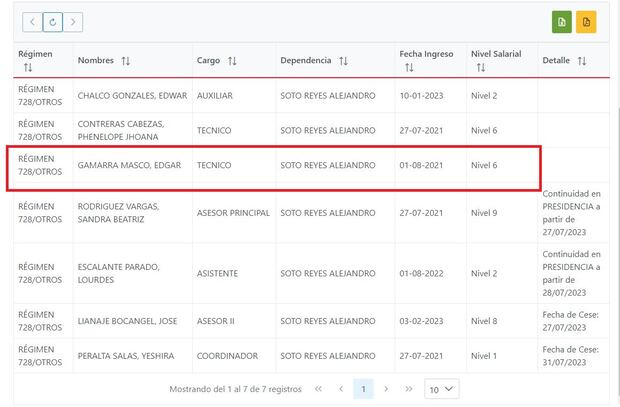This screenshot has width=620, height=407.
Task: Open the rows-per-page dropdown showing 10
Action: (x=442, y=388)
